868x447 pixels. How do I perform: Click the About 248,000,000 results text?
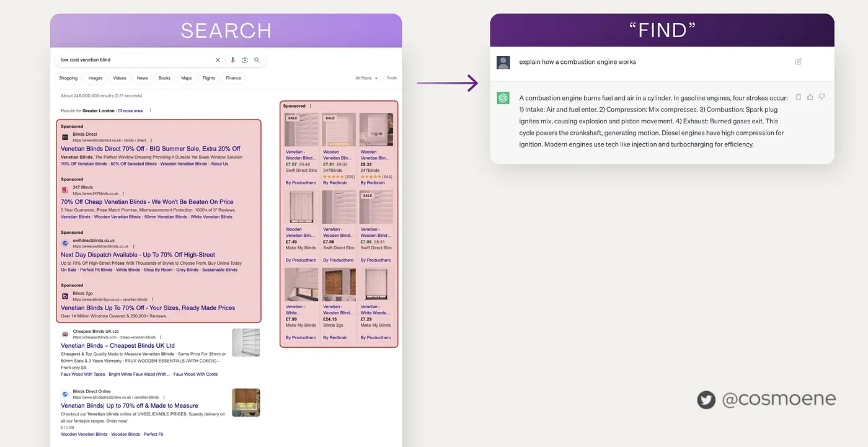(101, 96)
